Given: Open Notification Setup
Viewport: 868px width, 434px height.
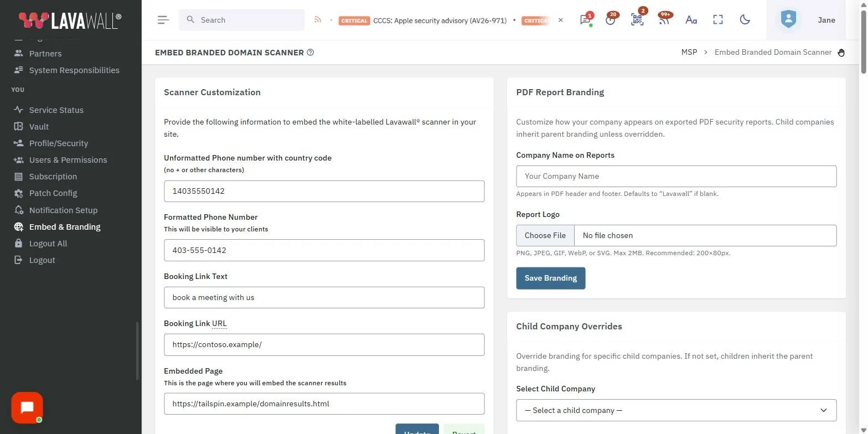Looking at the screenshot, I should 63,210.
